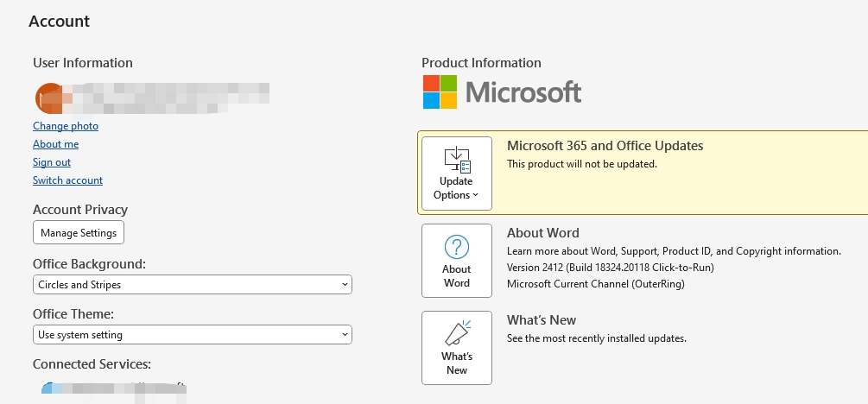
Task: Open the What's New button
Action: (x=457, y=348)
